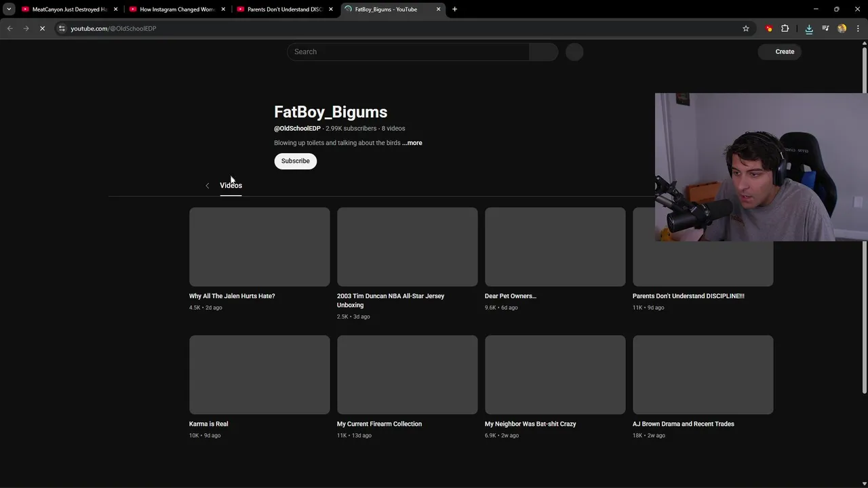
Task: Select the Videos channel tab
Action: pyautogui.click(x=231, y=185)
